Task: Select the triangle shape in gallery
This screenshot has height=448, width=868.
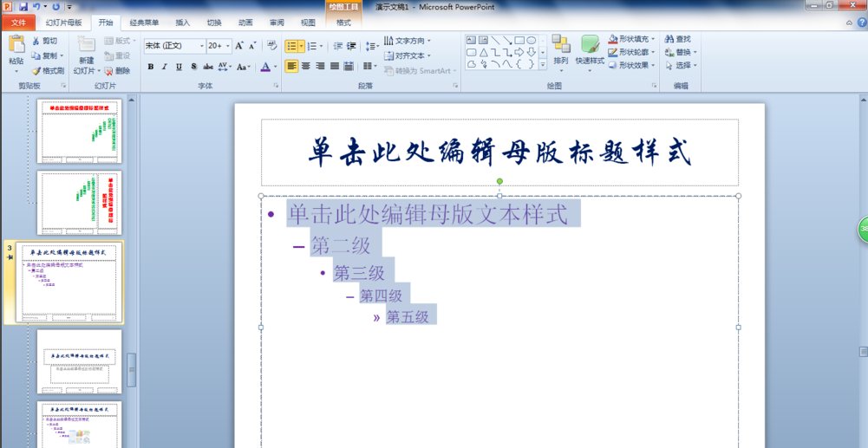Action: pos(483,52)
